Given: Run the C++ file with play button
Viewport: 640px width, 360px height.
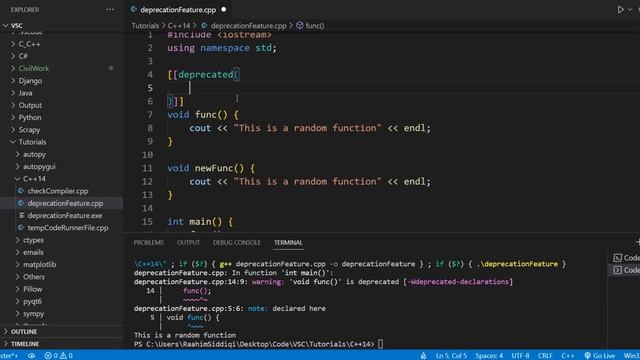Looking at the screenshot, I should tap(620, 9).
